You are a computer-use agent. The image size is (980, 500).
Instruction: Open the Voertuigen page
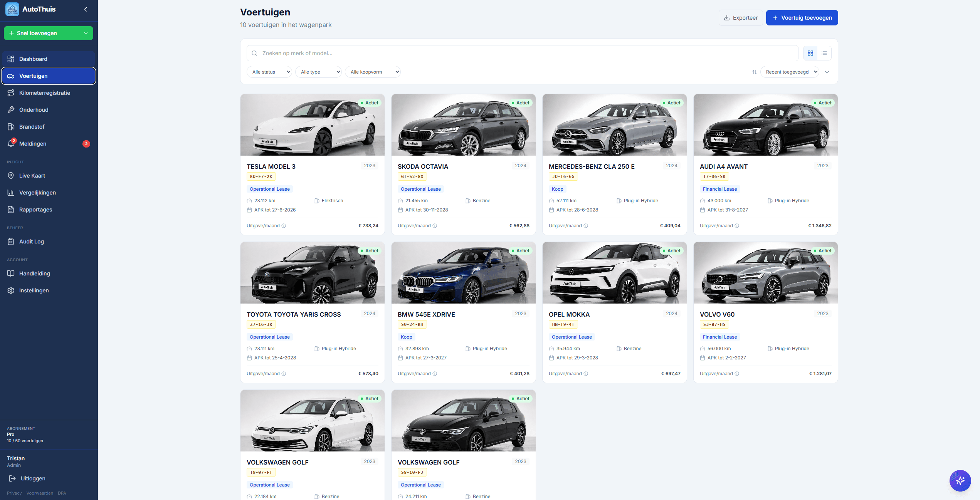point(49,76)
